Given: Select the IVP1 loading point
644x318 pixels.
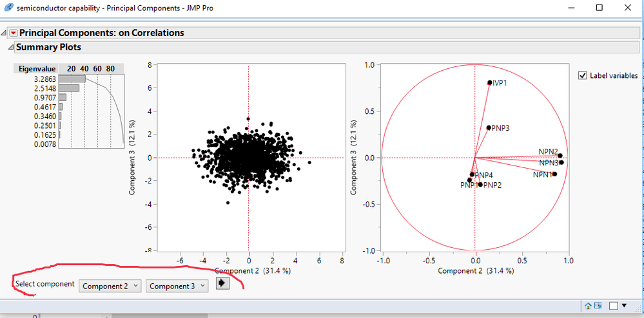Looking at the screenshot, I should (489, 83).
